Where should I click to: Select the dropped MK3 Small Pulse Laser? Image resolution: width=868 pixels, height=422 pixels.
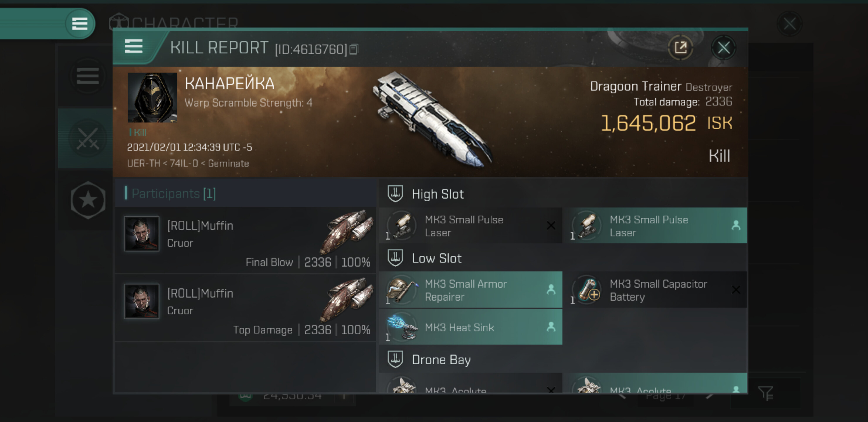(x=656, y=226)
